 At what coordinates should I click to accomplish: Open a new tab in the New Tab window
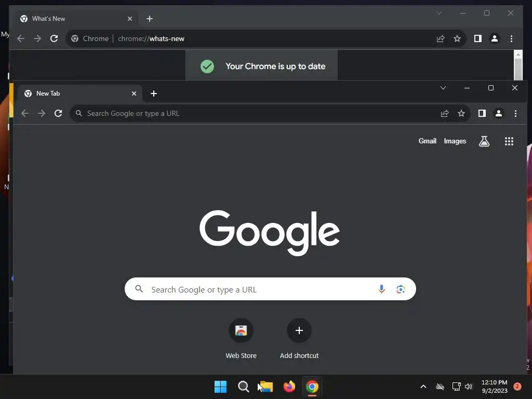(154, 94)
